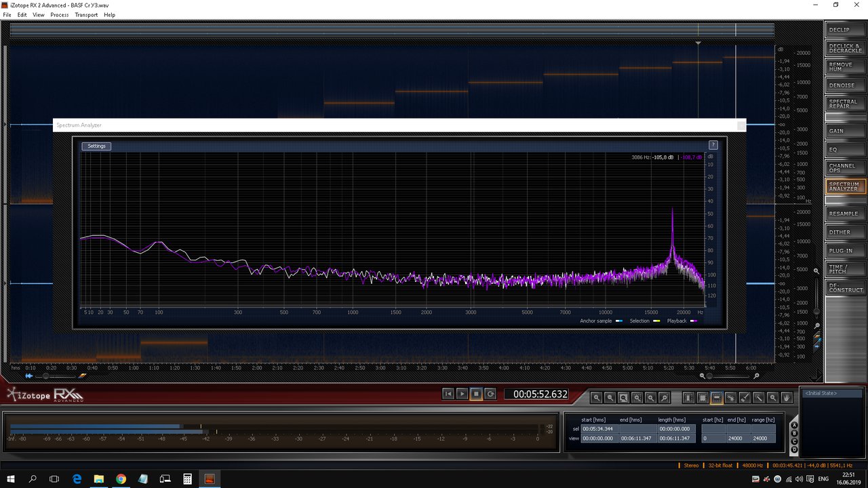Image resolution: width=868 pixels, height=488 pixels.
Task: Click the vertical frequency zoom slider knob
Action: [816, 311]
